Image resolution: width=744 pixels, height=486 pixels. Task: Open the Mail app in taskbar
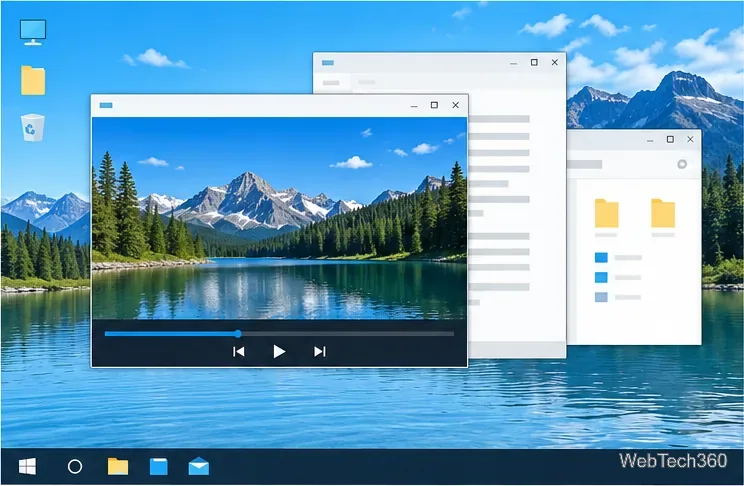(198, 466)
